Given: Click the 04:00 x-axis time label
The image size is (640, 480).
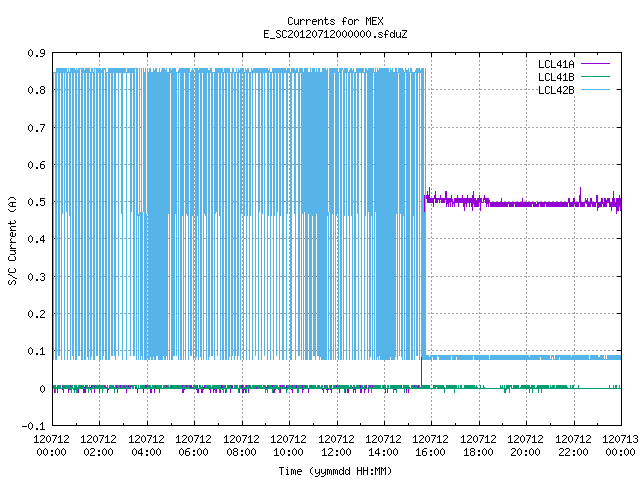Looking at the screenshot, I should coord(146,452).
